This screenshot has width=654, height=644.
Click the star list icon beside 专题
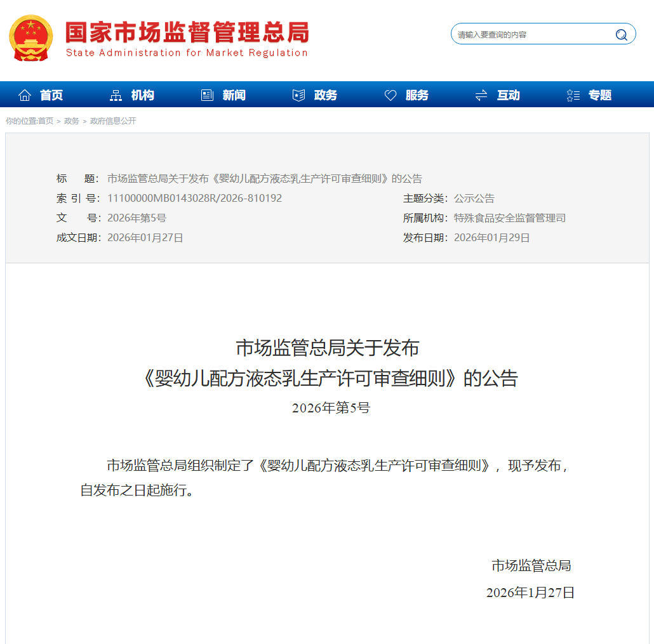pyautogui.click(x=573, y=95)
